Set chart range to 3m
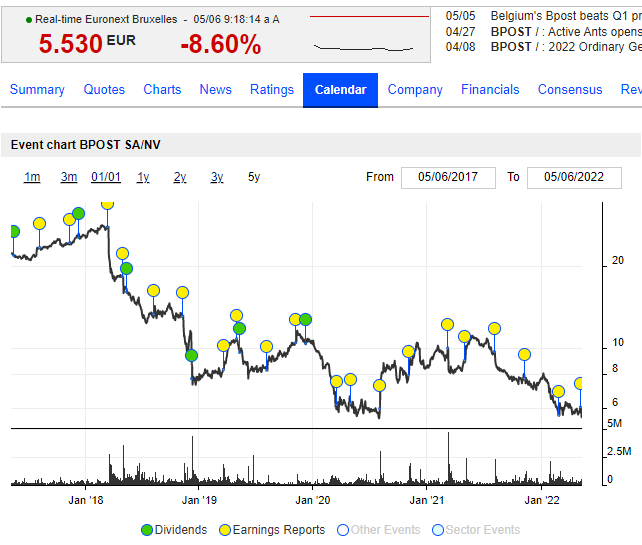642x545 pixels. pos(69,177)
